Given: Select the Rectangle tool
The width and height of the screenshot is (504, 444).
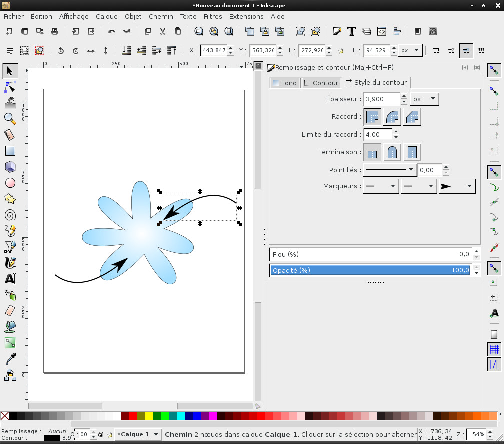Looking at the screenshot, I should 10,151.
